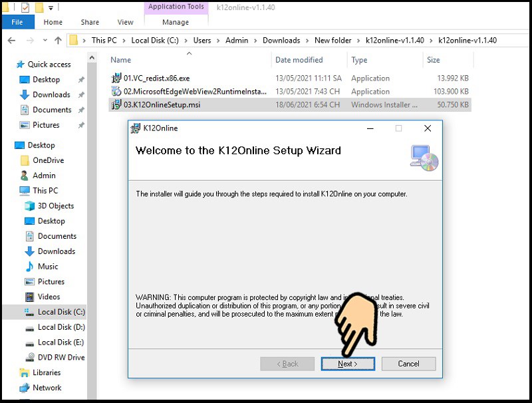Viewport: 532px width, 403px height.
Task: Select Pictures under This PC in sidebar
Action: 51,281
